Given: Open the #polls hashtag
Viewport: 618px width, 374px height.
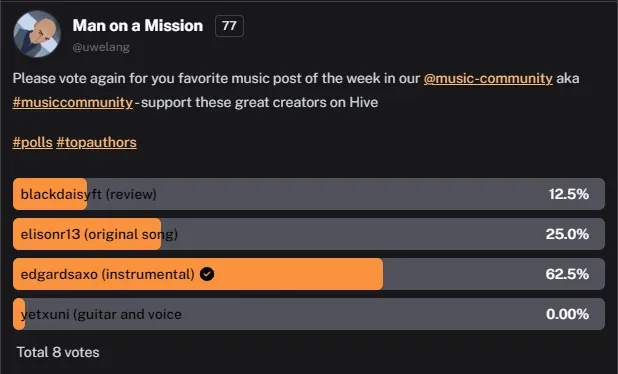Looking at the screenshot, I should coord(32,142).
